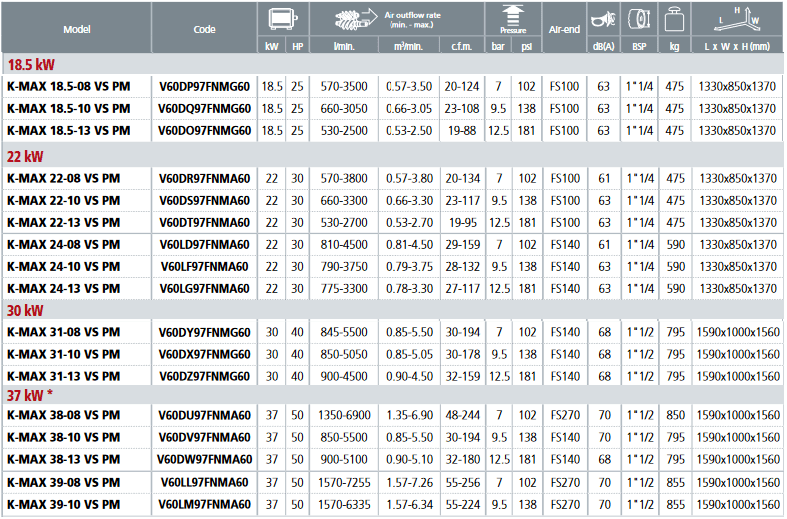This screenshot has height=519, width=787.
Task: Click the L x W x H (mm) subheader
Action: pyautogui.click(x=737, y=47)
